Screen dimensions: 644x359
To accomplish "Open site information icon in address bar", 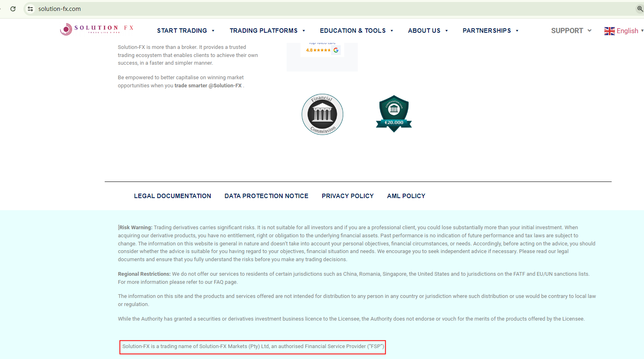I will pos(30,9).
